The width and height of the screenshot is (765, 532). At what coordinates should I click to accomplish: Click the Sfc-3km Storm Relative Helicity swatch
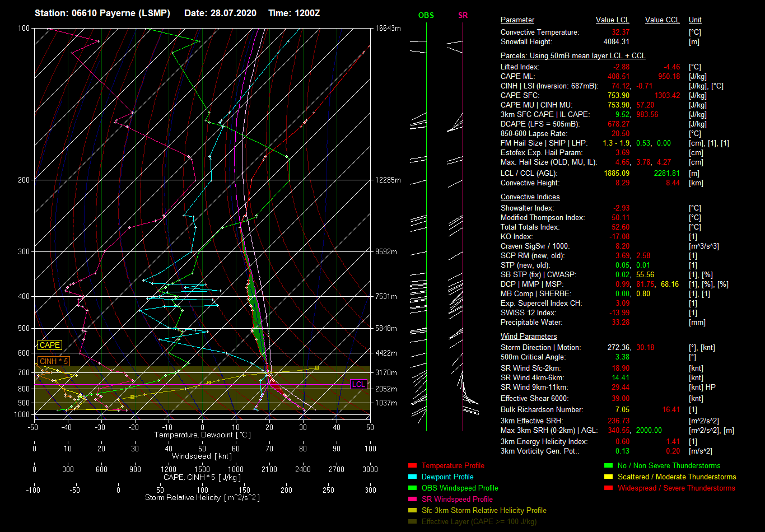pos(413,510)
